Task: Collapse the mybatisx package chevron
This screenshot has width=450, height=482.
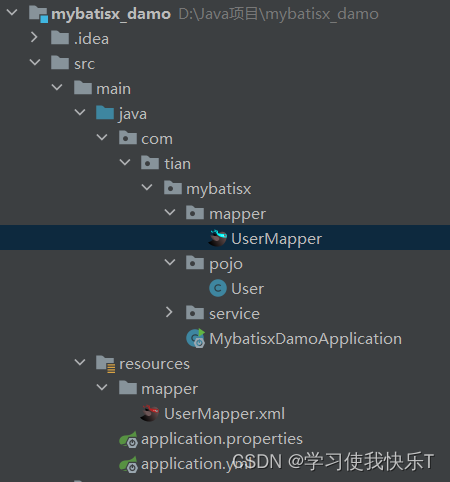Action: (x=147, y=187)
